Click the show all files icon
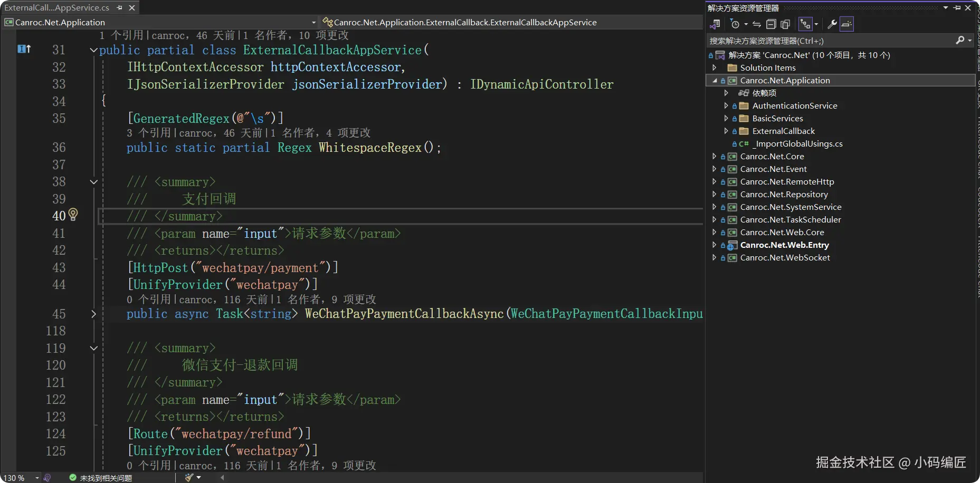Viewport: 980px width, 483px height. [x=785, y=24]
